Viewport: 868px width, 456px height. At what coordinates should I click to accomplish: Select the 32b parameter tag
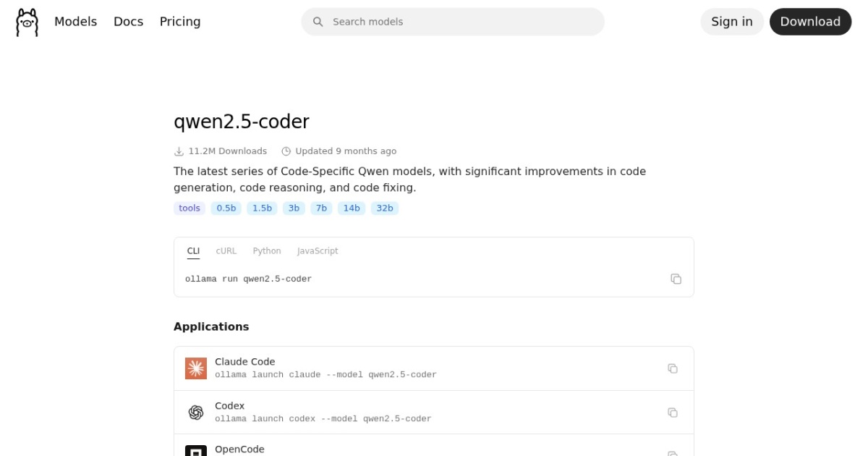pos(385,208)
